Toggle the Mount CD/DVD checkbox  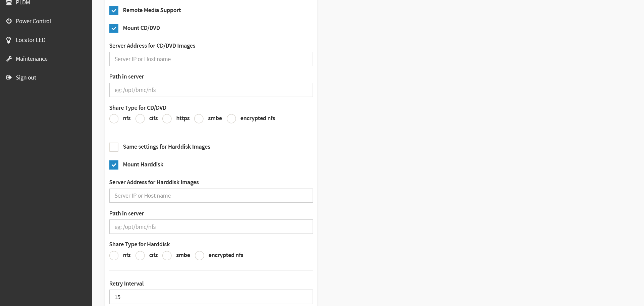point(114,28)
